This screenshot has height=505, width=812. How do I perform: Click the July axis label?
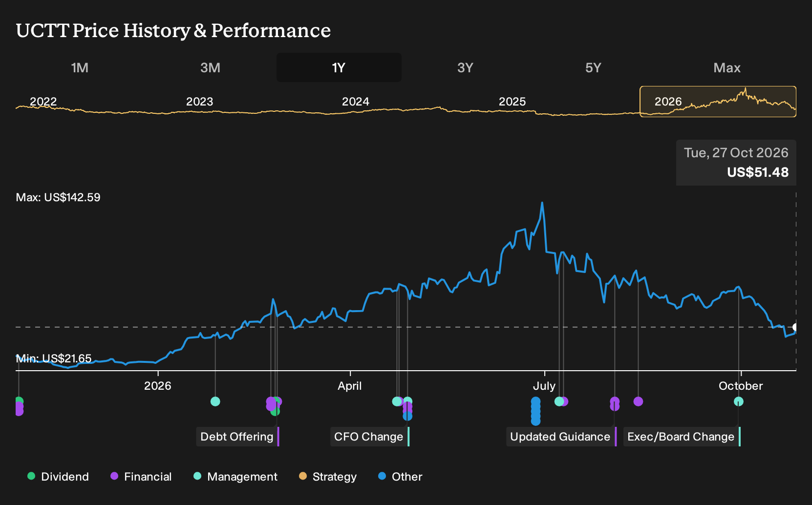pyautogui.click(x=544, y=386)
